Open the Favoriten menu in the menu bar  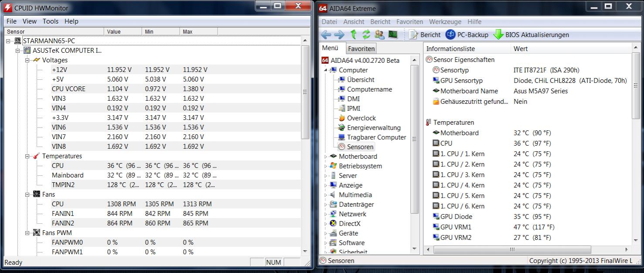(x=409, y=21)
